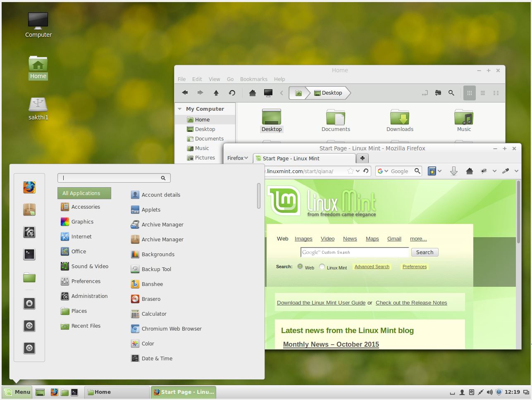
Task: Open Edit menu in file manager
Action: click(197, 79)
